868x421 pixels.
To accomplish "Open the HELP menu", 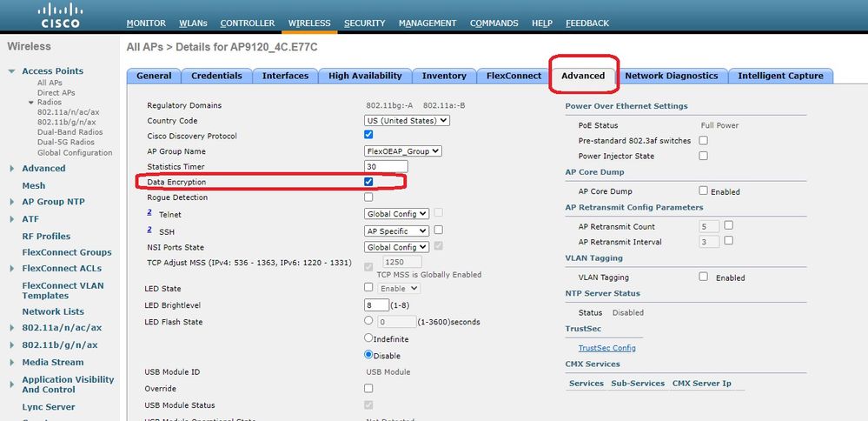I will 542,23.
